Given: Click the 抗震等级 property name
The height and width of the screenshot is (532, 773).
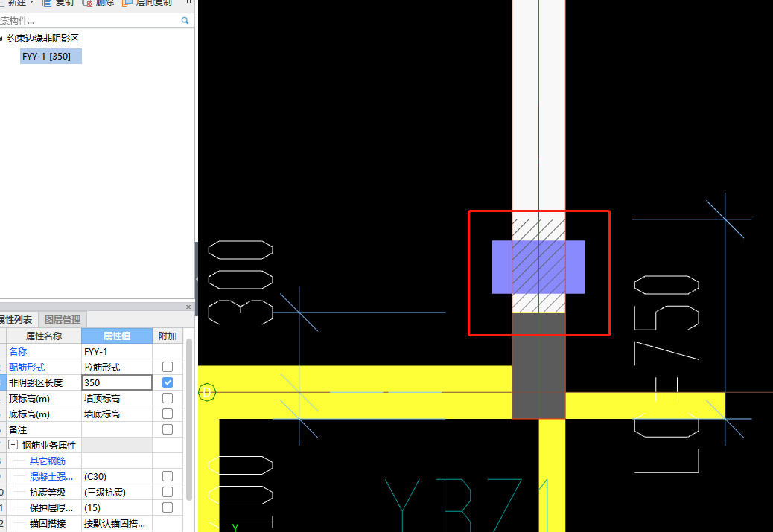Looking at the screenshot, I should (48, 492).
